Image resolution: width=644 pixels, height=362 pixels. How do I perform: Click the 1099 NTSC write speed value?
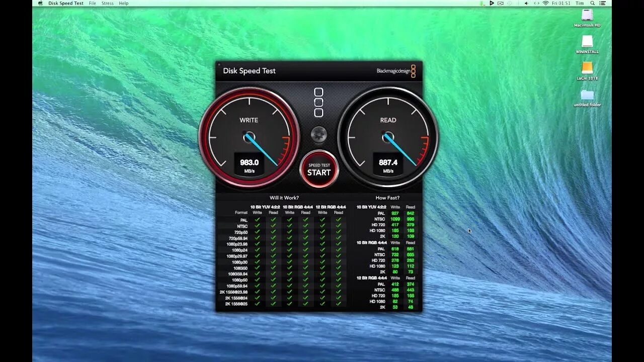pyautogui.click(x=394, y=219)
